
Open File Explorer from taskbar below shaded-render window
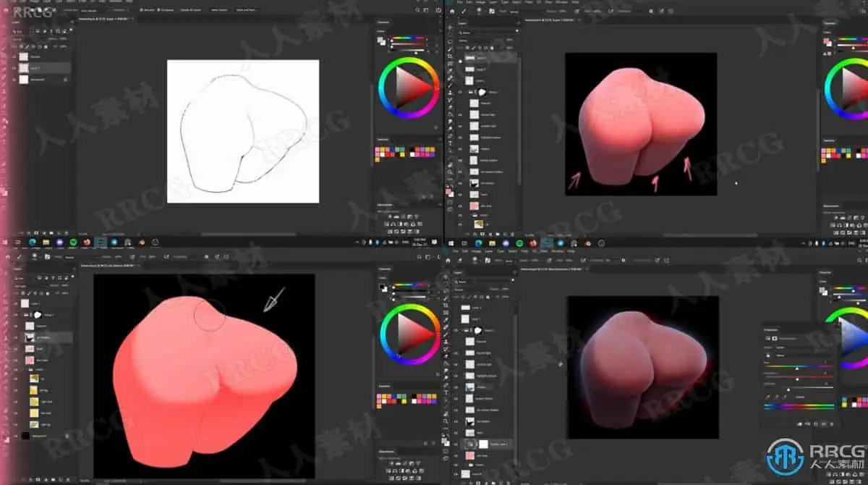pyautogui.click(x=492, y=242)
